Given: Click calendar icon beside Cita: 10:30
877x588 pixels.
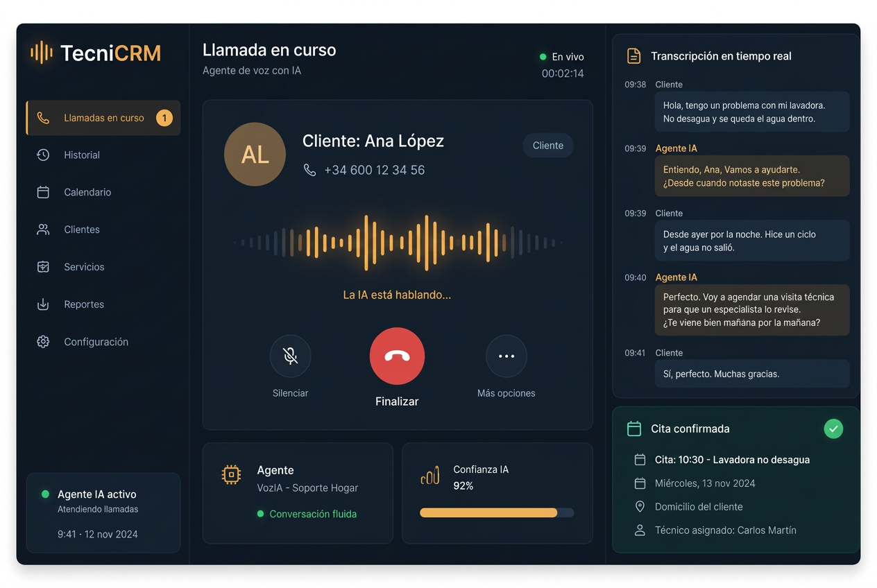Looking at the screenshot, I should [x=640, y=460].
